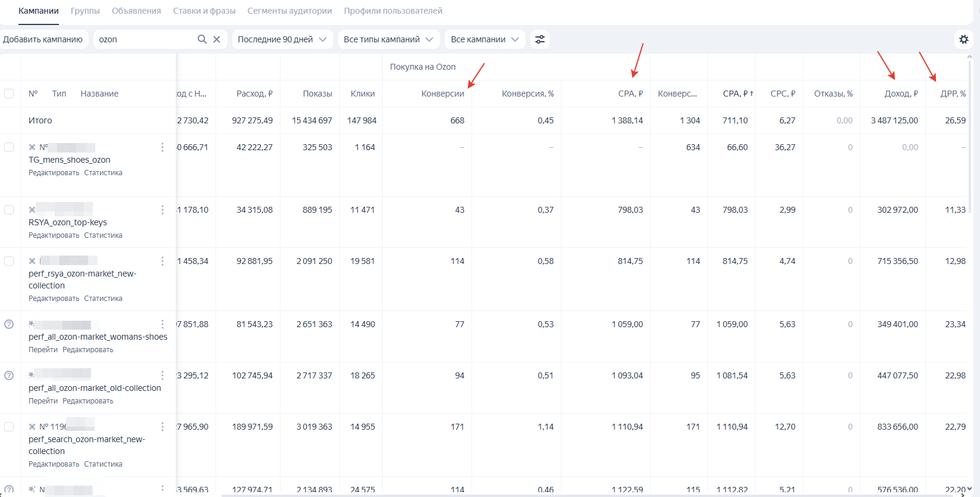This screenshot has width=980, height=497.
Task: Expand the 'Все кампании' filter dropdown
Action: click(x=485, y=39)
